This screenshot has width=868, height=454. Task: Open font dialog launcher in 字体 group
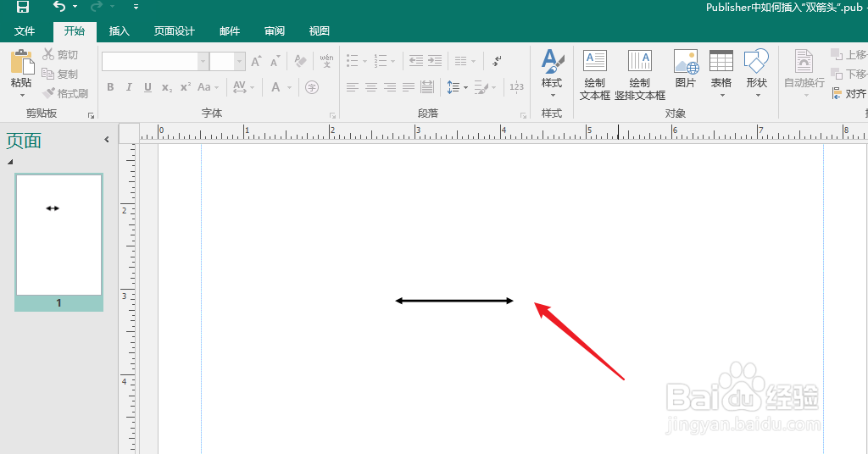pyautogui.click(x=332, y=115)
